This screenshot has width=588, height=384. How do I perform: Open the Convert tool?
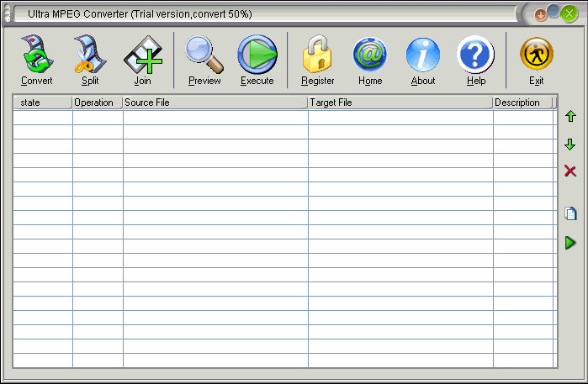[37, 60]
